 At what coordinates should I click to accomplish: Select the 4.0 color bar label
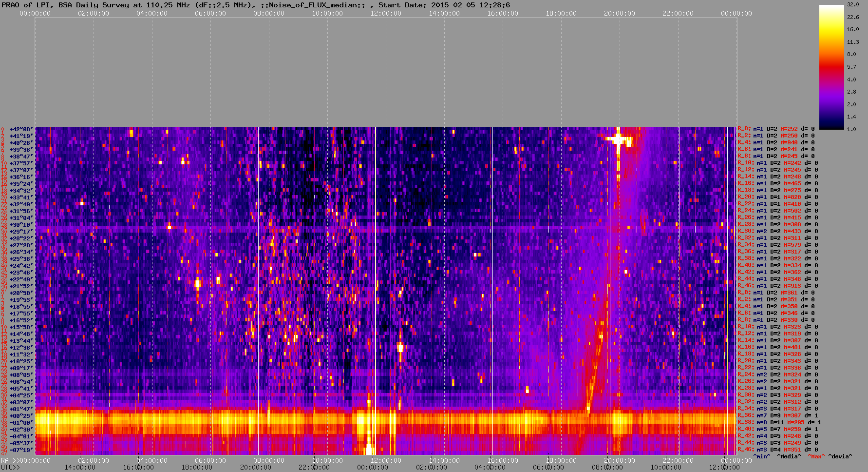coord(851,79)
